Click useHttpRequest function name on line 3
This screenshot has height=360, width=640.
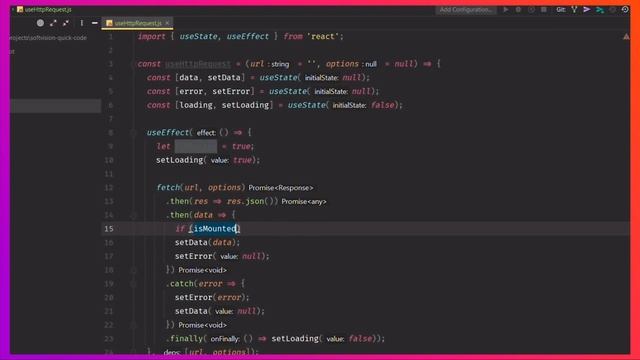click(198, 64)
